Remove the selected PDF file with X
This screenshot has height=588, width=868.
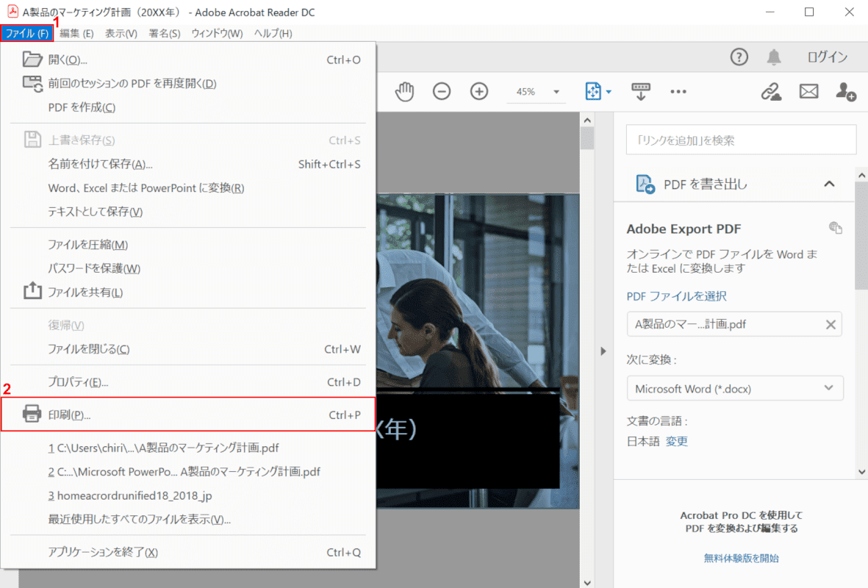point(831,324)
